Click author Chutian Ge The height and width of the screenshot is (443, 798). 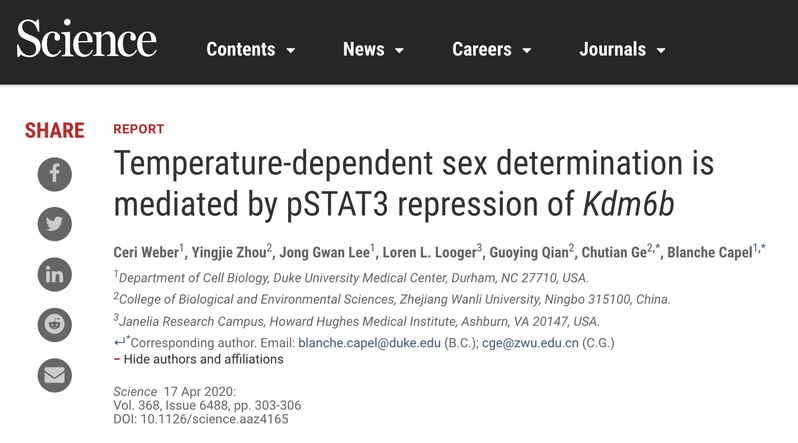[x=614, y=252]
